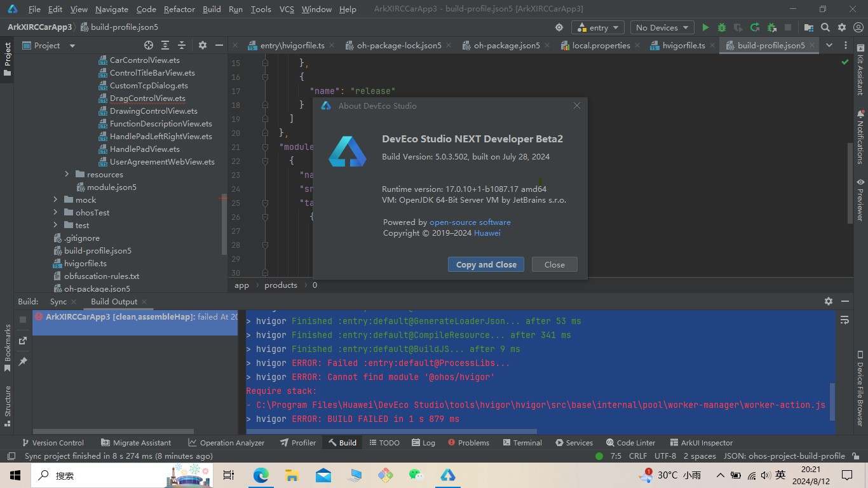
Task: Run the entry module with green play button
Action: click(705, 27)
